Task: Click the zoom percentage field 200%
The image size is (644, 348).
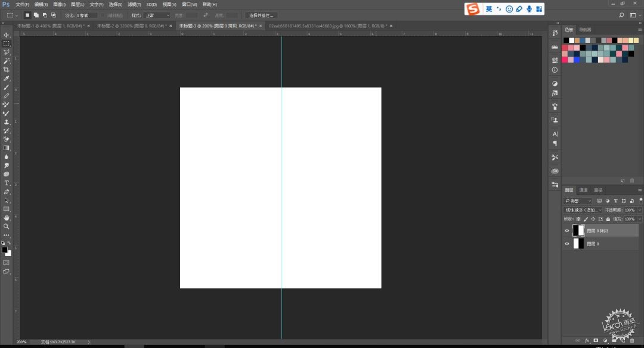Action: 22,342
